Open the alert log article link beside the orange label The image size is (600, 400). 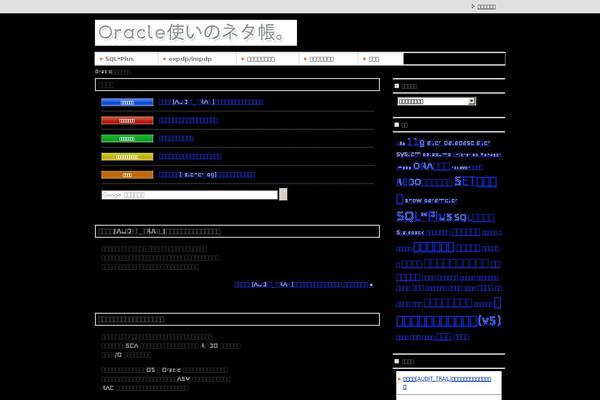pos(207,175)
